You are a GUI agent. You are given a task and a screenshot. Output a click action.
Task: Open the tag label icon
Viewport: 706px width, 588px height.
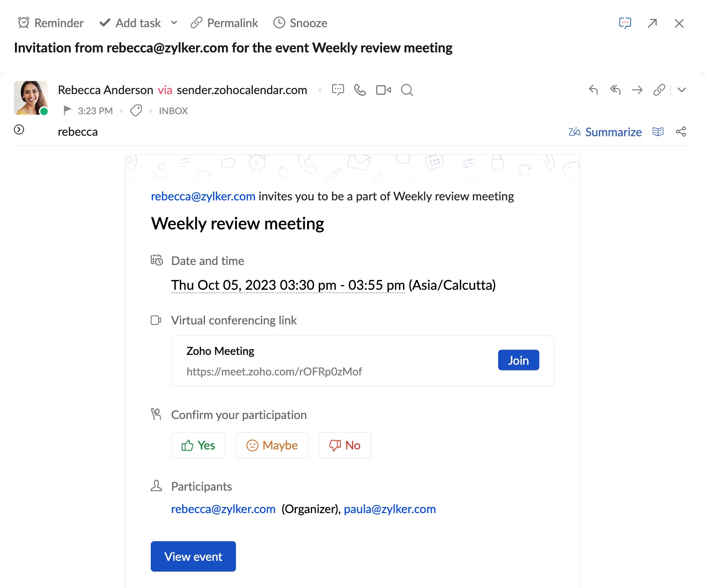point(136,111)
